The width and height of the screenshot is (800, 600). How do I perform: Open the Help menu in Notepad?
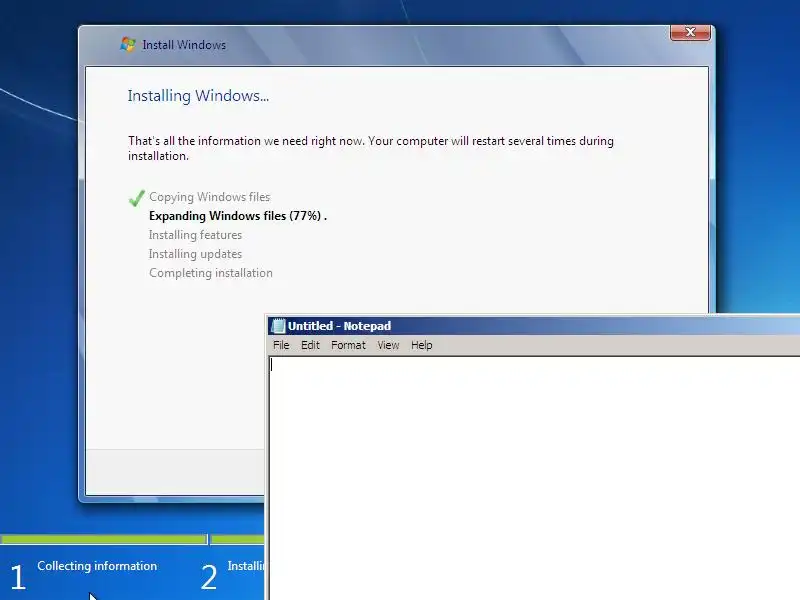click(421, 345)
